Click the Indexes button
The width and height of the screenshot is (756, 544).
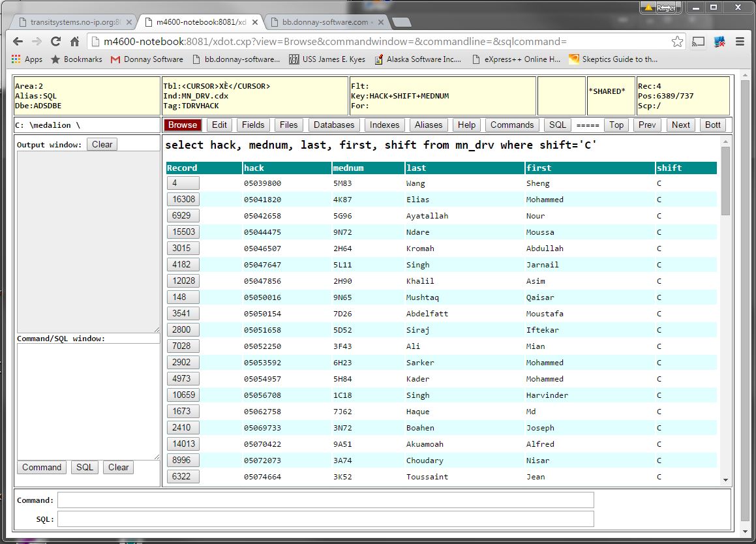point(384,125)
